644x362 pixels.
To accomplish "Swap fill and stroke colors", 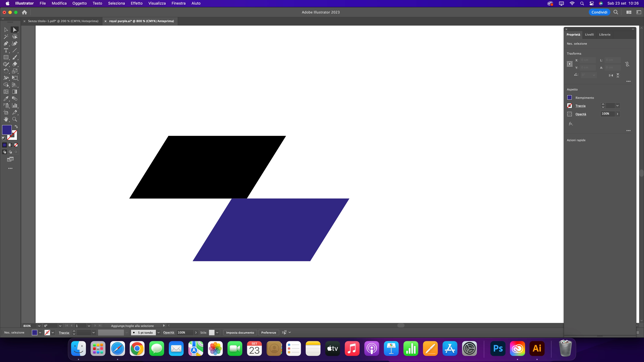I will (x=16, y=127).
